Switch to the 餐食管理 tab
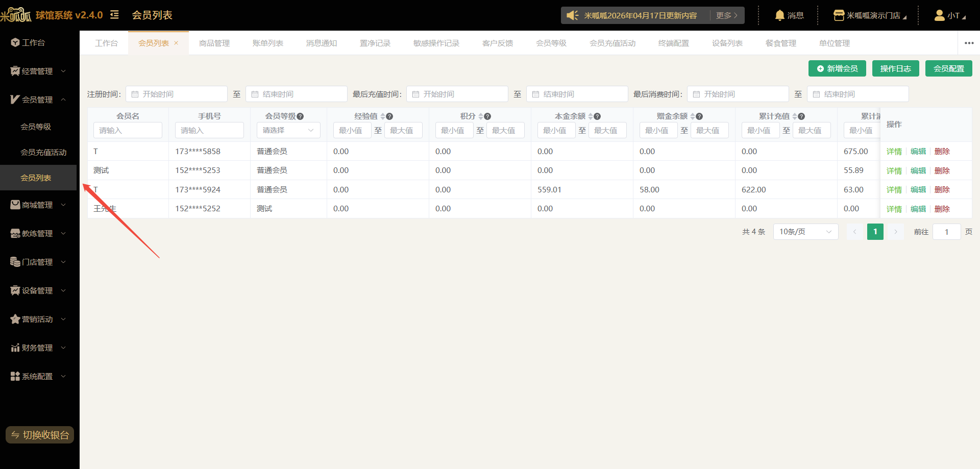 coord(781,43)
